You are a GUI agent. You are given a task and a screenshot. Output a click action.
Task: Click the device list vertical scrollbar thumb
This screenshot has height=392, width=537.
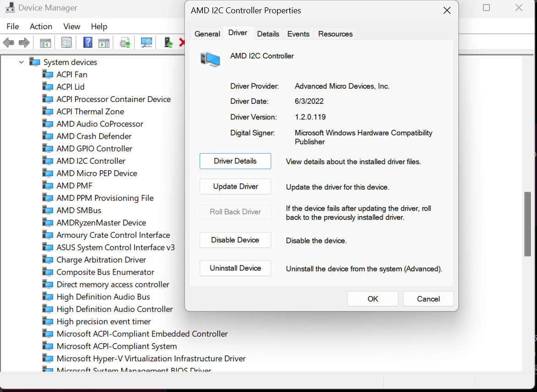coord(527,224)
